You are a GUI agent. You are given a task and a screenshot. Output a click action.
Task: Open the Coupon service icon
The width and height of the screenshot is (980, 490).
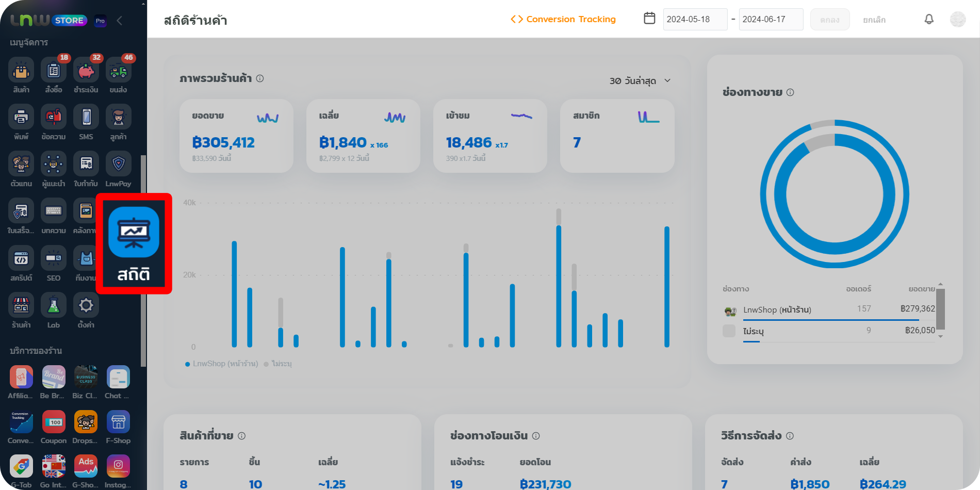tap(54, 423)
